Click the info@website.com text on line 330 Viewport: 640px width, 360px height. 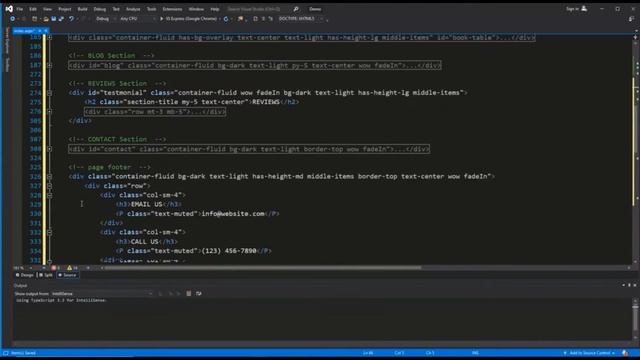[x=233, y=214]
